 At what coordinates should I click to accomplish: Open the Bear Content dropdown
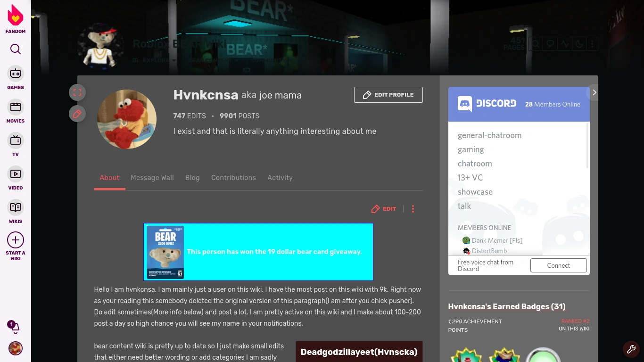(211, 60)
